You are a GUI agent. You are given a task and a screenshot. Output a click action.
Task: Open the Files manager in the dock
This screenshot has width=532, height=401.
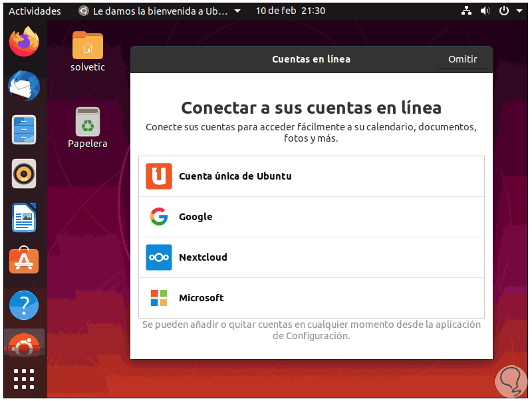(x=24, y=130)
